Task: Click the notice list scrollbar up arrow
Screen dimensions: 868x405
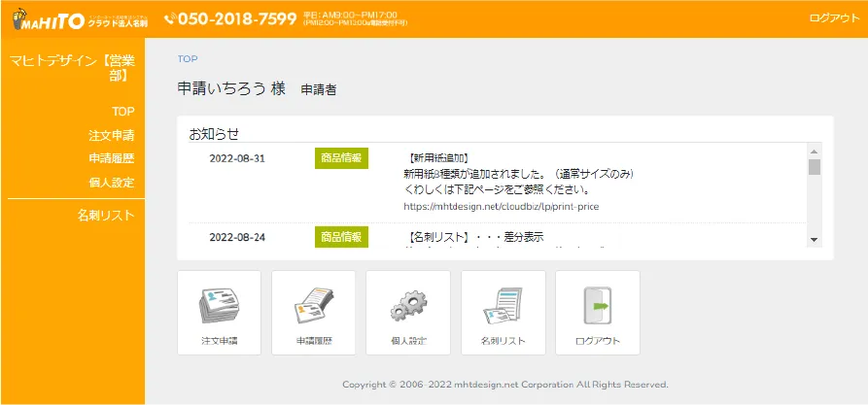Action: click(x=814, y=152)
